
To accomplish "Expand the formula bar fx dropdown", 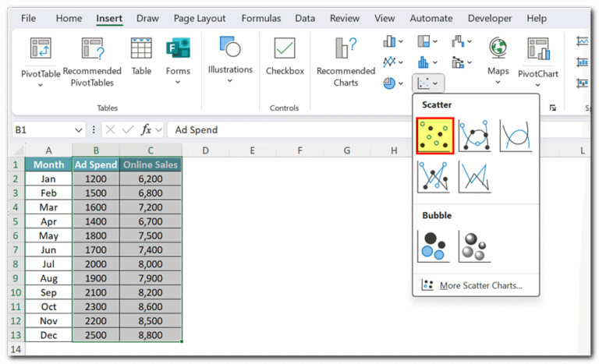I will pyautogui.click(x=159, y=130).
